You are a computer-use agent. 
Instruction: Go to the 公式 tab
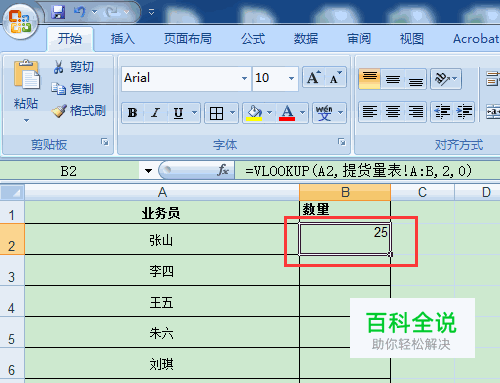coord(253,39)
